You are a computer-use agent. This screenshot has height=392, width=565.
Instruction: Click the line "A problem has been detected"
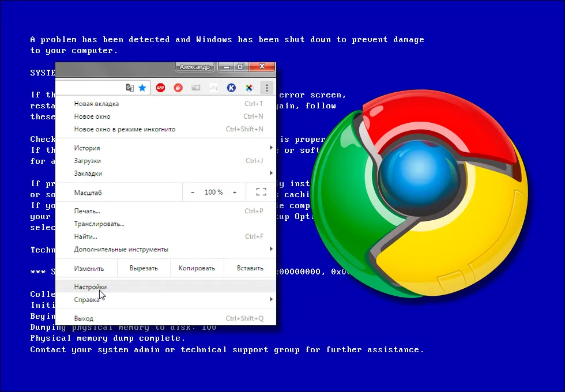(227, 40)
